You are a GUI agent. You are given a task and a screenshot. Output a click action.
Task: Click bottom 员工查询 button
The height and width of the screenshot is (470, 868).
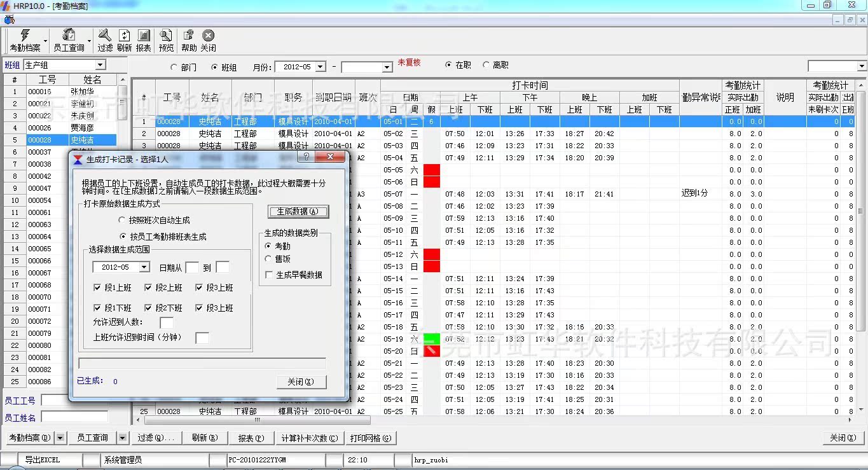(92, 438)
